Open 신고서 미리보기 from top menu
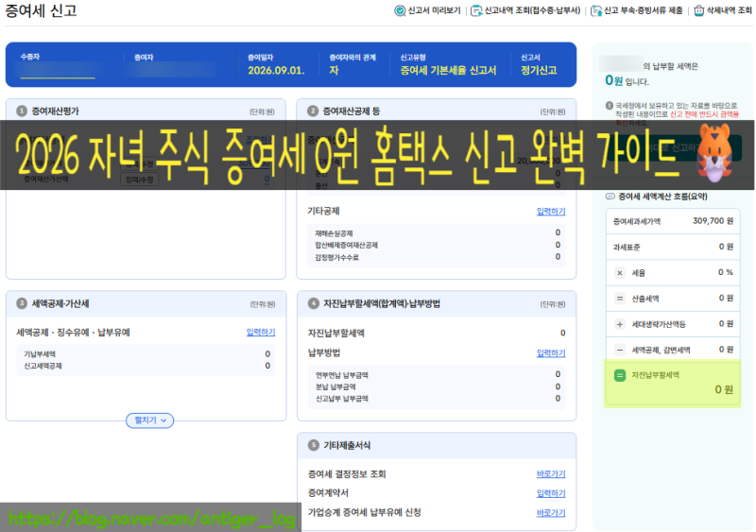Screen dimensions: 756x532 click(428, 10)
